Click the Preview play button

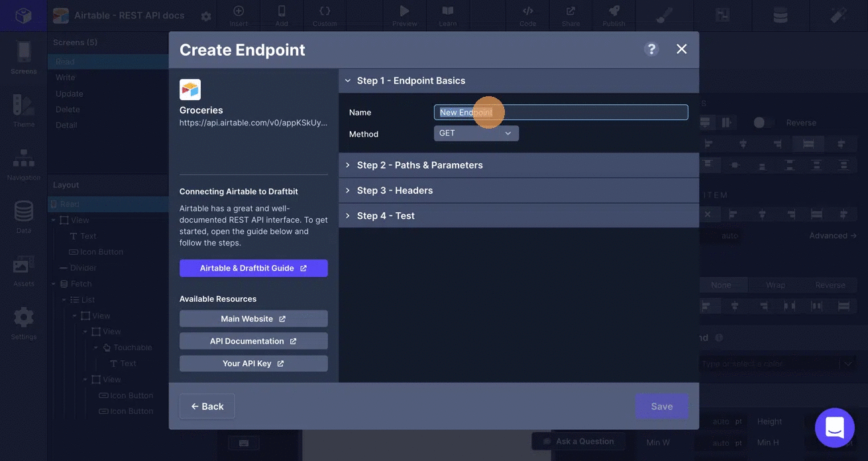coord(404,15)
